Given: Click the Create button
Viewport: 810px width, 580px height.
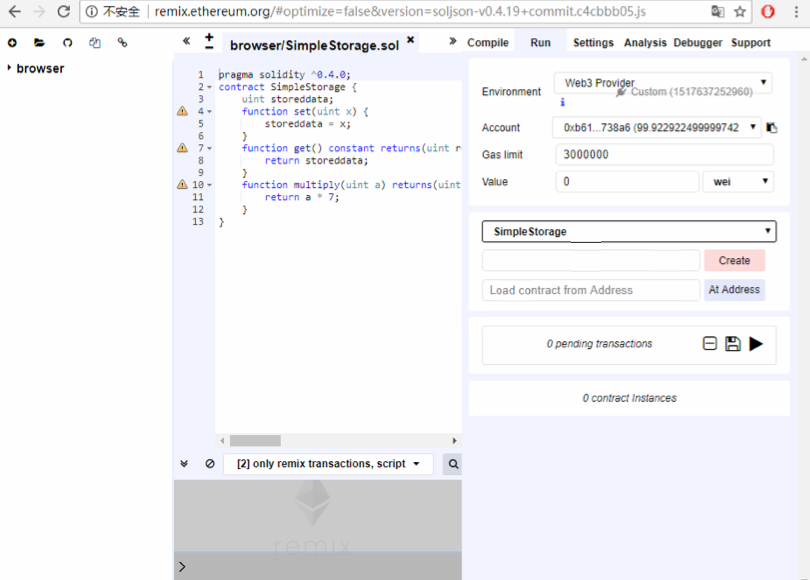Looking at the screenshot, I should click(734, 260).
